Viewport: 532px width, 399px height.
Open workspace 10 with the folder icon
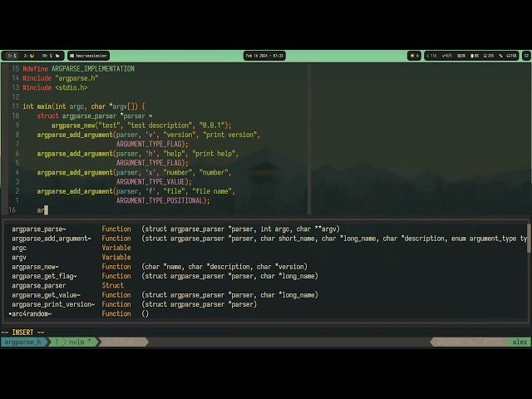pyautogui.click(x=51, y=56)
